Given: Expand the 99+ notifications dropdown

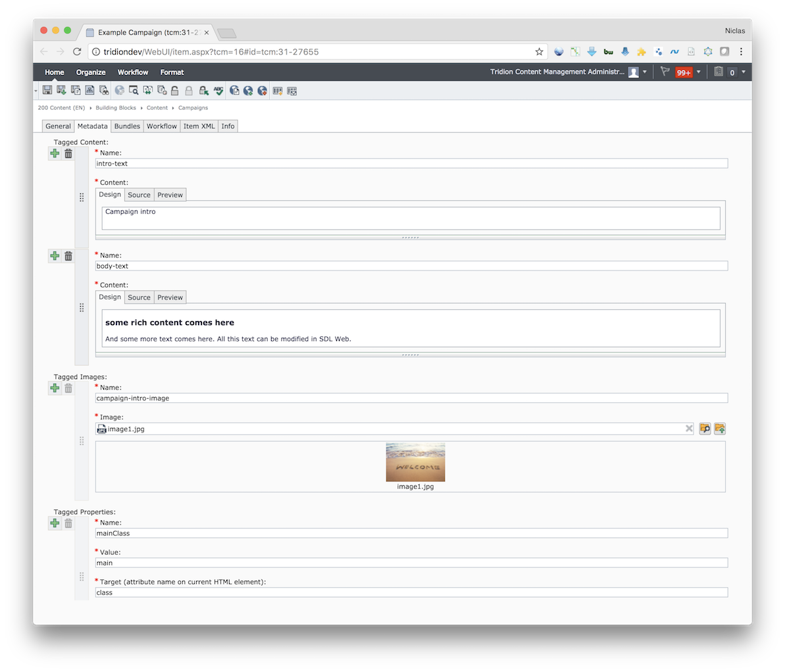Looking at the screenshot, I should click(x=699, y=72).
